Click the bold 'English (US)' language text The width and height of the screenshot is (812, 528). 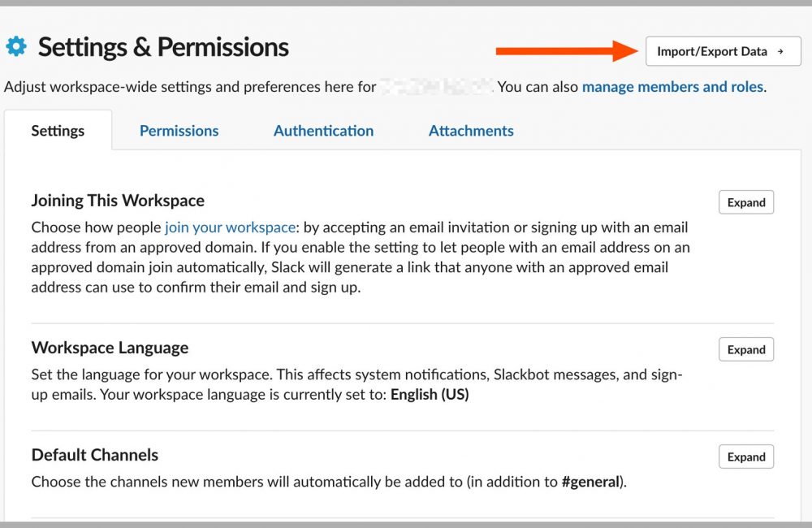(430, 396)
